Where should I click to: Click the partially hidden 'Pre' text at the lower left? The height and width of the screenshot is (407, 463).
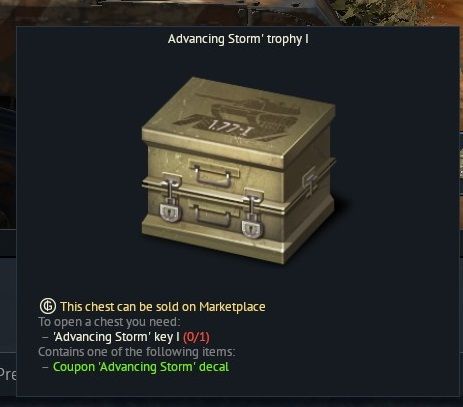tap(8, 374)
